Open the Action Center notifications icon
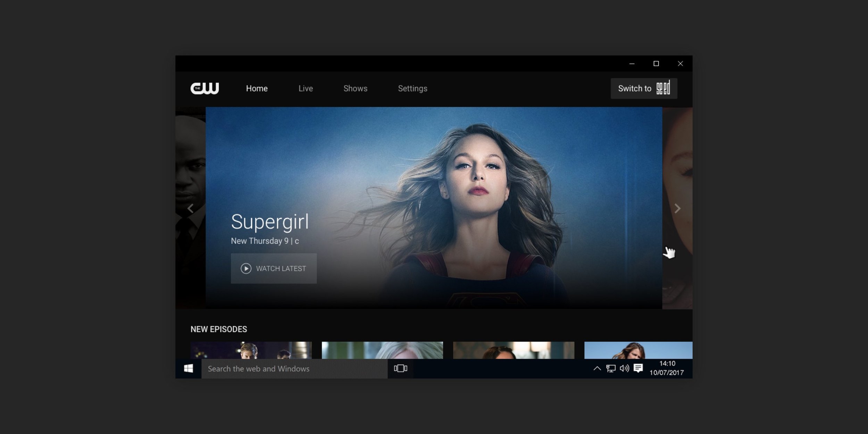 click(x=638, y=368)
